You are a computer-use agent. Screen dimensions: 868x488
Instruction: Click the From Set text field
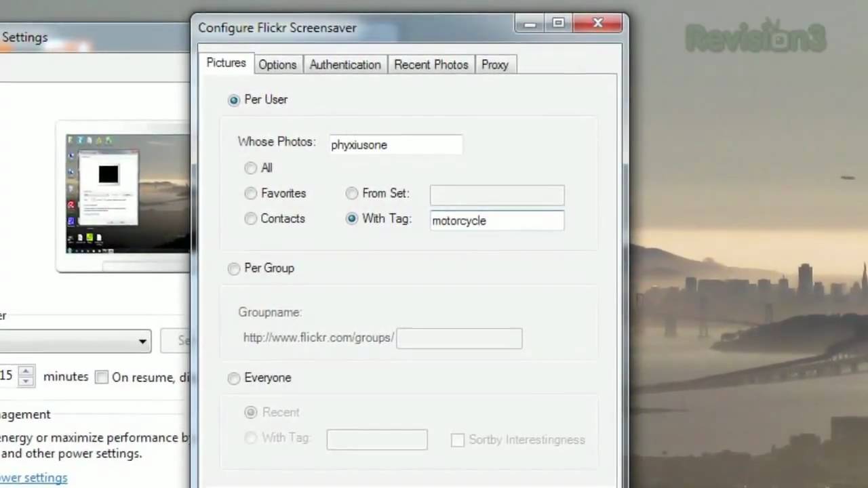497,195
